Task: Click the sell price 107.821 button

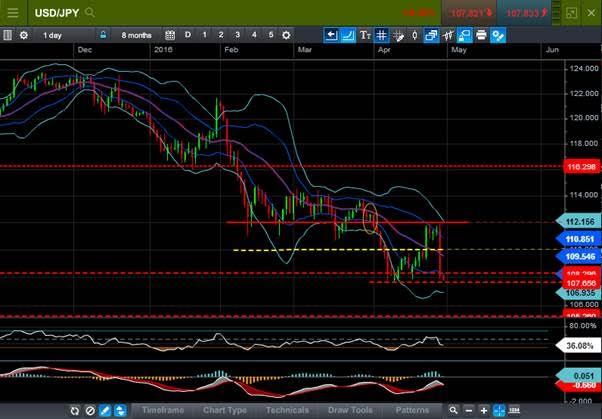Action: [x=470, y=13]
